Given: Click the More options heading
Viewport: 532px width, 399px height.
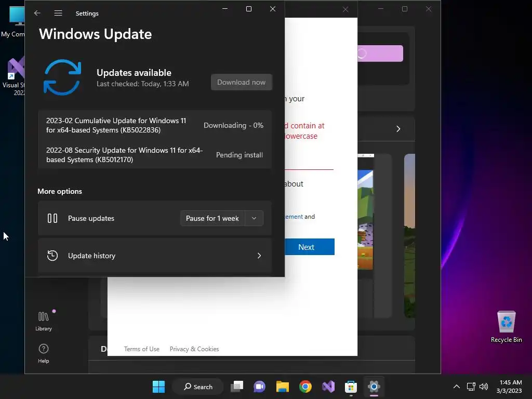Looking at the screenshot, I should (x=60, y=191).
